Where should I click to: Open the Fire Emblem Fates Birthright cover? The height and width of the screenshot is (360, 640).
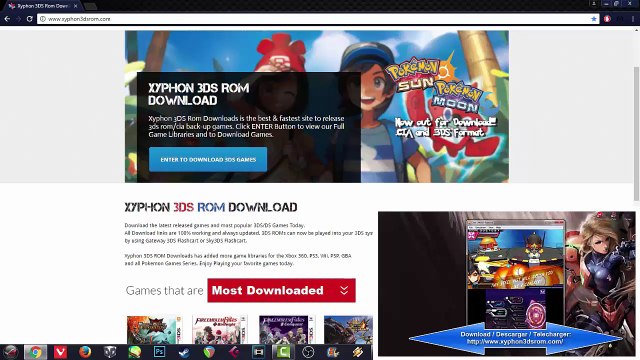tap(220, 330)
